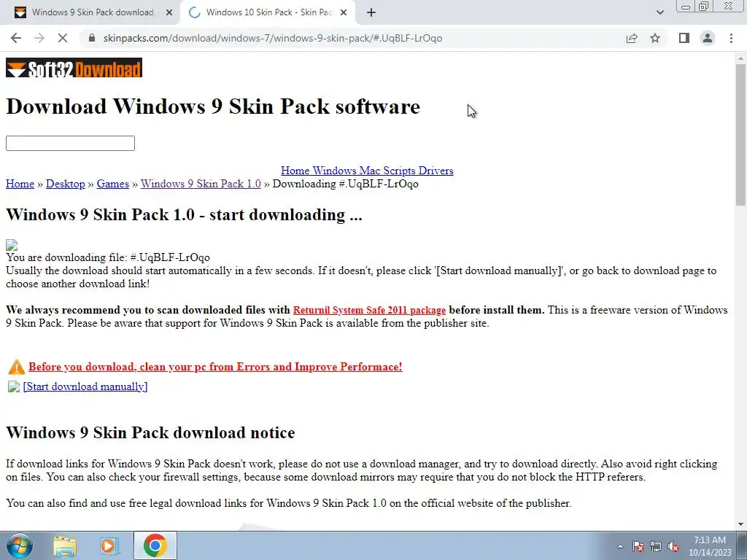Switch to the Windows 10 Skin Pack tab
747x560 pixels.
point(268,13)
